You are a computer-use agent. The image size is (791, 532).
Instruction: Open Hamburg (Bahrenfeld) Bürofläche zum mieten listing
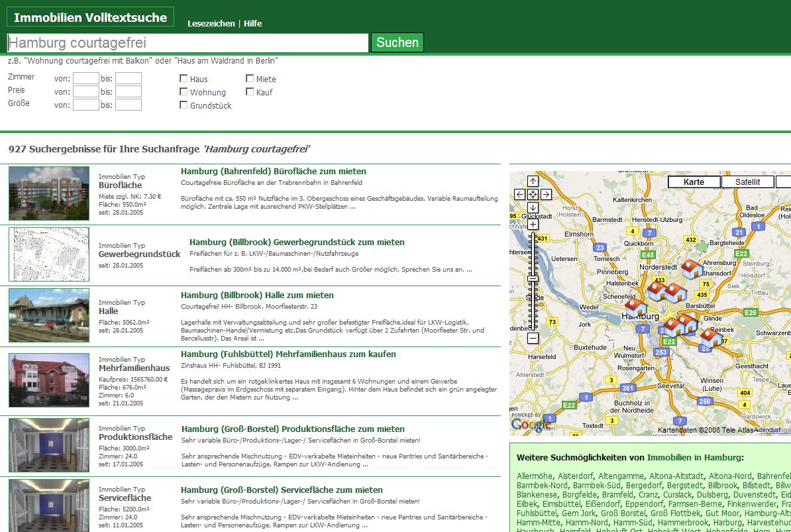(274, 172)
